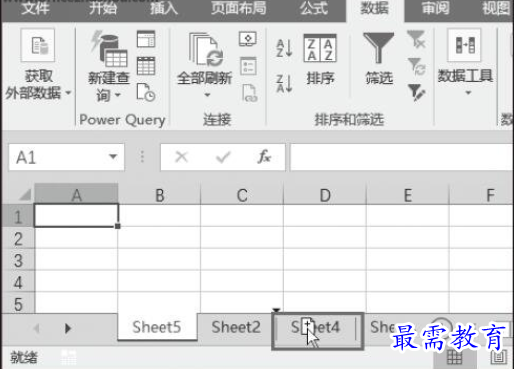Screen dimensions: 514x369
Task: Select column D header
Action: tap(325, 194)
